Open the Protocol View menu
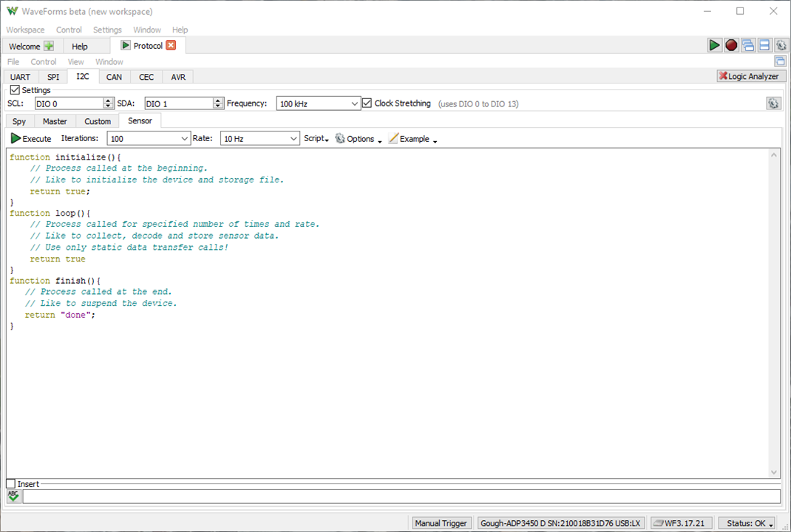 [75, 61]
